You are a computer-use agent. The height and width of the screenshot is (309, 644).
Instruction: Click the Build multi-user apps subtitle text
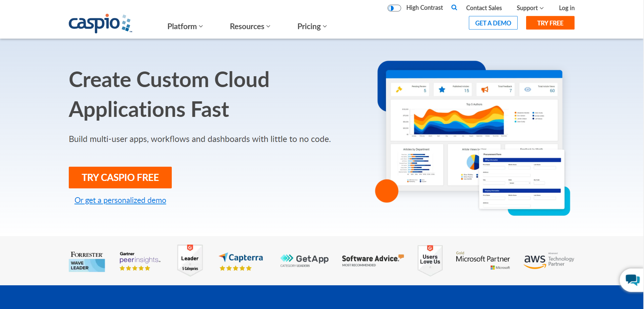pyautogui.click(x=200, y=139)
